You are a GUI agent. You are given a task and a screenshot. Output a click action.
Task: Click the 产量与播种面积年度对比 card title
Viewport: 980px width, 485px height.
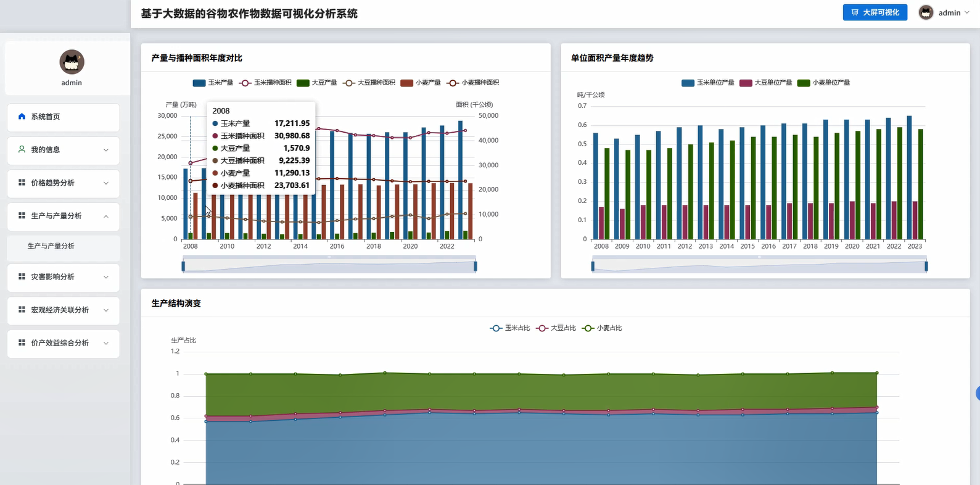[x=197, y=58]
